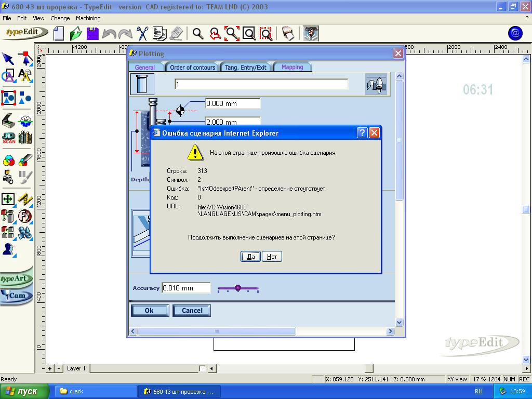Click the Zoom page icon with black frame
Screen dimensions: 532x399
click(x=249, y=34)
